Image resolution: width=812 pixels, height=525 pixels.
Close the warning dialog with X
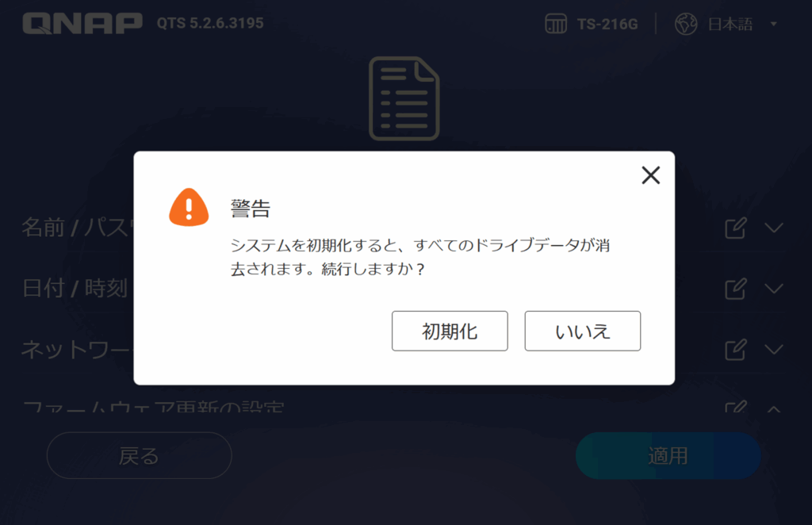[x=650, y=175]
